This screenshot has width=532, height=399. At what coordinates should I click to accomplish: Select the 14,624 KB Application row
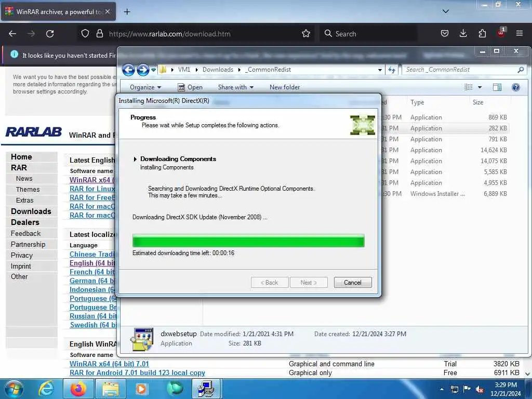pyautogui.click(x=445, y=150)
